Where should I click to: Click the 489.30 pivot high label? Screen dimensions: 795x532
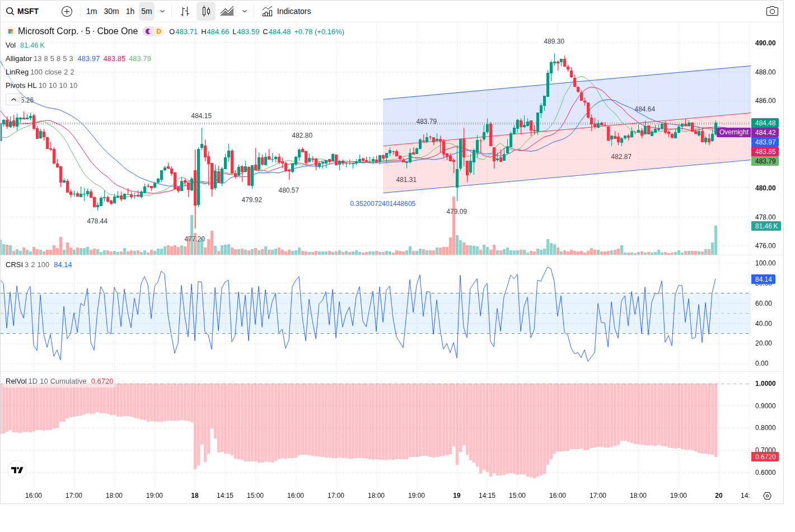coord(554,41)
